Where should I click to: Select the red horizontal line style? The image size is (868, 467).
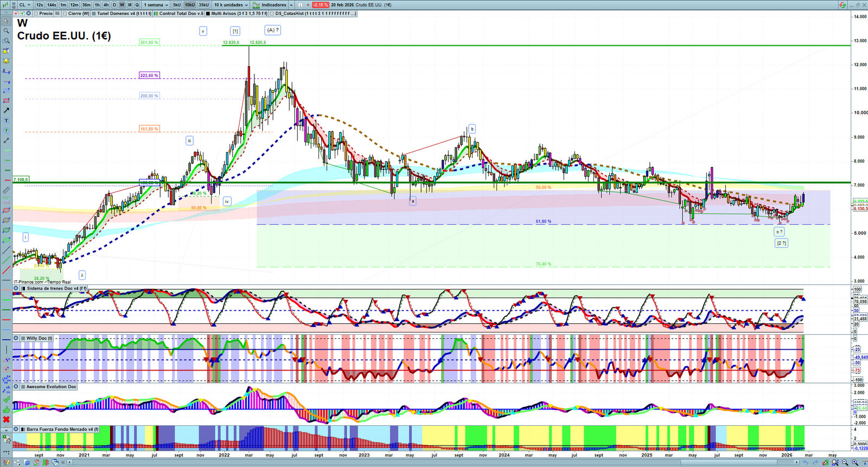tap(6, 319)
